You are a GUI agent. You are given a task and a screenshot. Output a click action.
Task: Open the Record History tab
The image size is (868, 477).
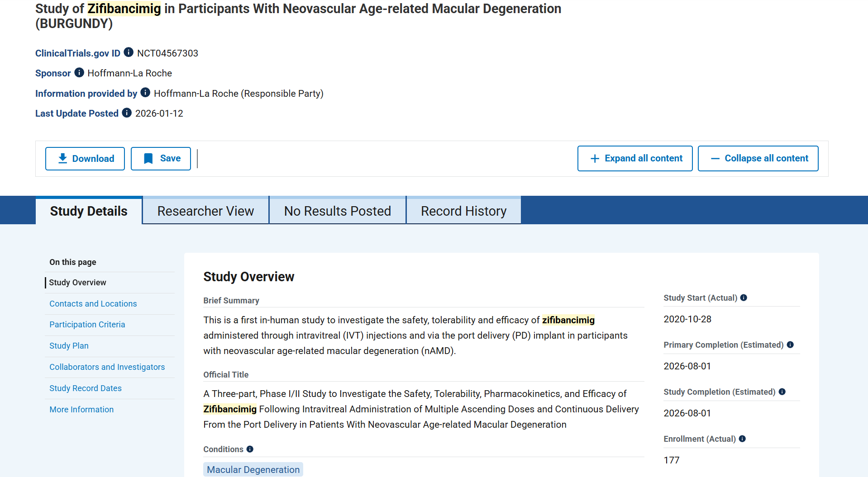tap(463, 211)
